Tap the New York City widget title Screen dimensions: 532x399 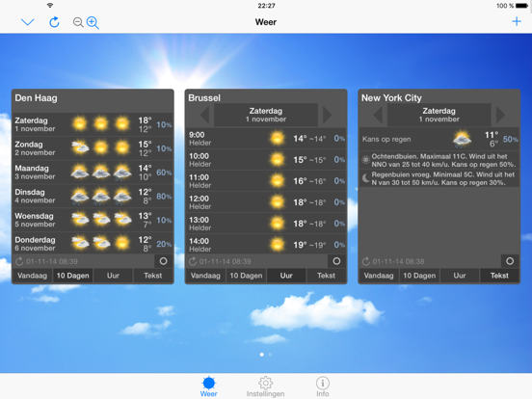tap(391, 98)
